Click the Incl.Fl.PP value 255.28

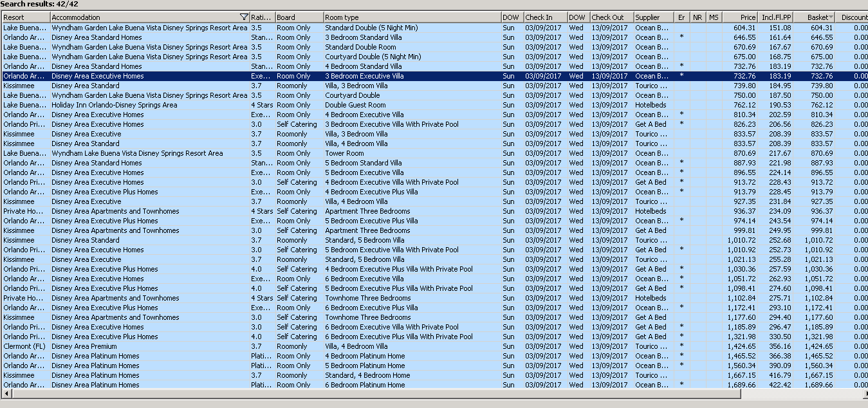point(781,259)
